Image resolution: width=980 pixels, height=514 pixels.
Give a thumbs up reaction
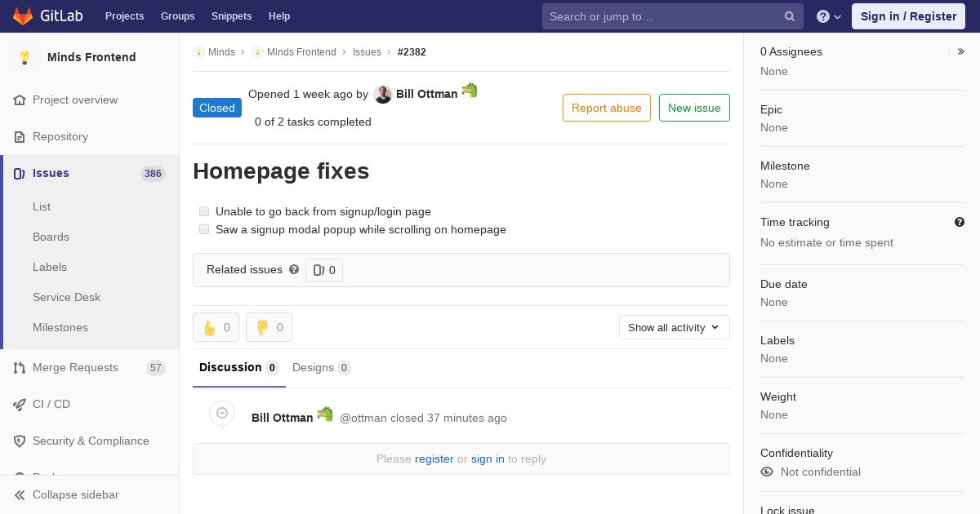(x=216, y=327)
